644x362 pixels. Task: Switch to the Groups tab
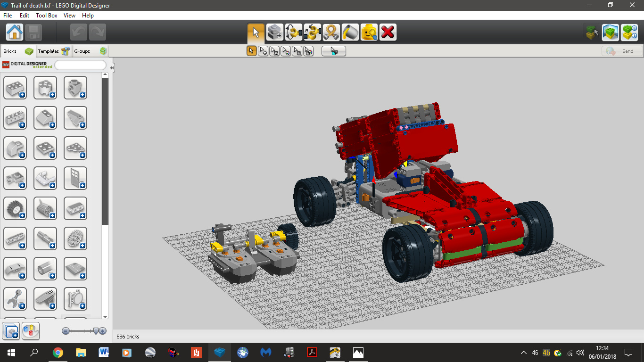90,51
